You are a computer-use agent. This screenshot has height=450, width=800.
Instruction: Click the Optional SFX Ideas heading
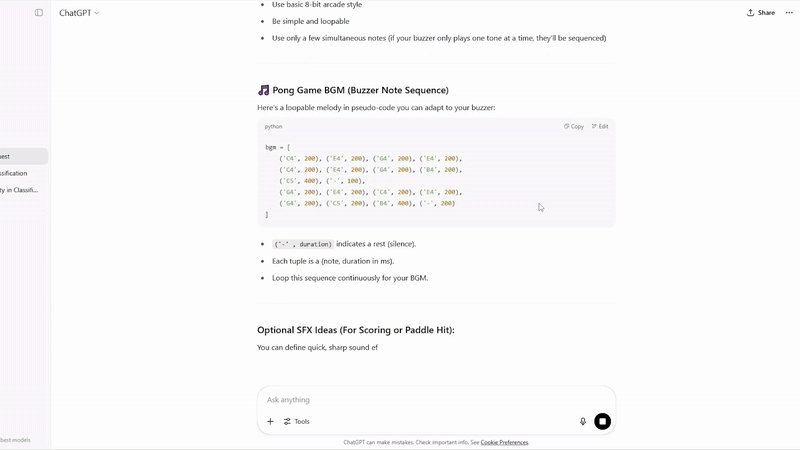(355, 330)
